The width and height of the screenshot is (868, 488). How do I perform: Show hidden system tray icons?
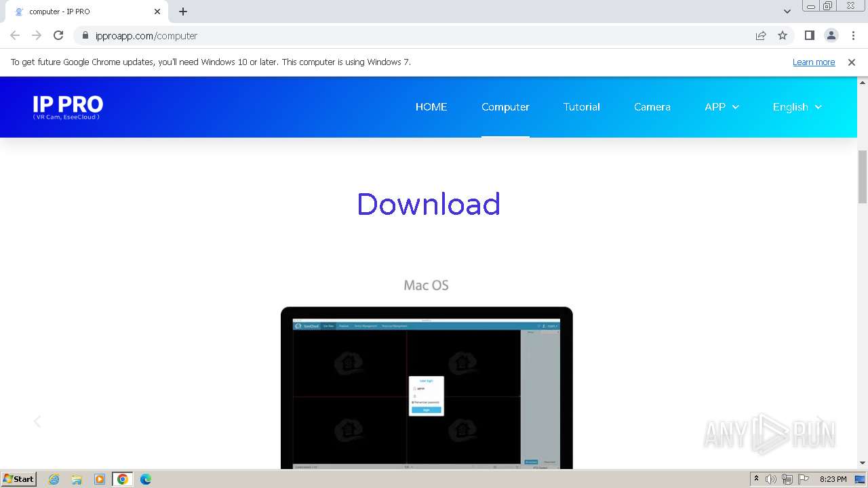[x=756, y=479]
